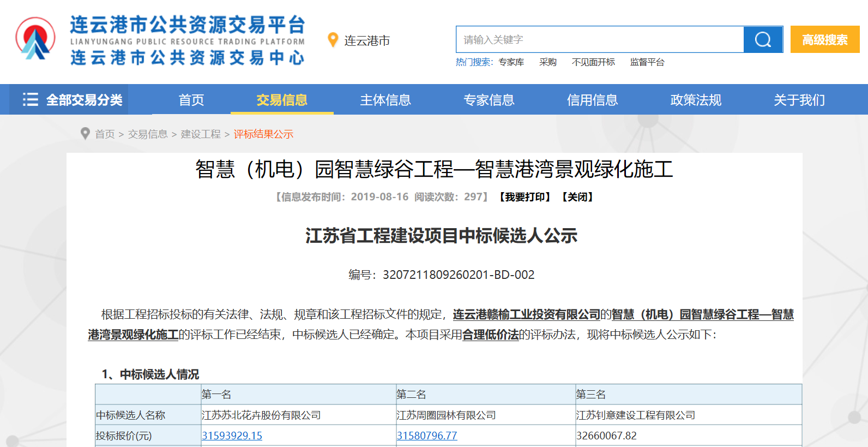
Task: Click the bid price 31593929.15 link
Action: click(232, 436)
